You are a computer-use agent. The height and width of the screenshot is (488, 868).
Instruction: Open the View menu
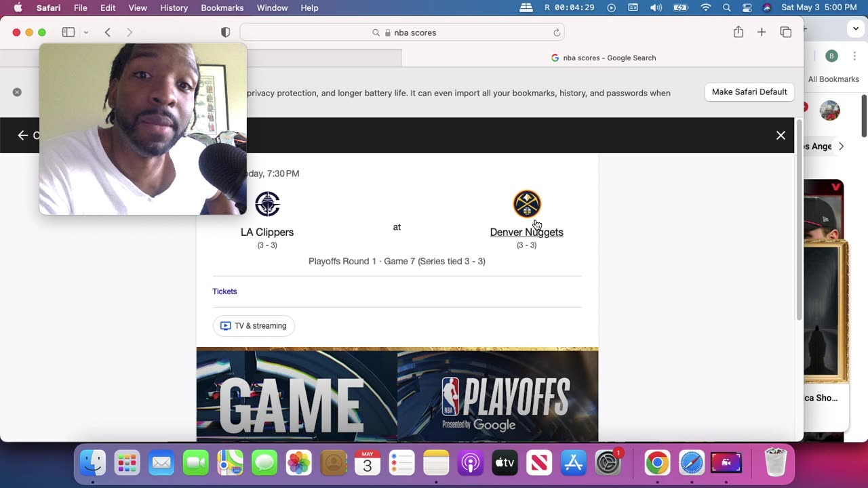[x=138, y=8]
